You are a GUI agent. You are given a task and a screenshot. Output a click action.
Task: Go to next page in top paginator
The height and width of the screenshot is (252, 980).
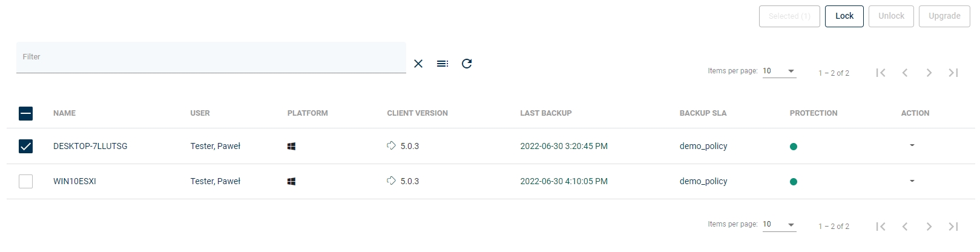pyautogui.click(x=929, y=73)
